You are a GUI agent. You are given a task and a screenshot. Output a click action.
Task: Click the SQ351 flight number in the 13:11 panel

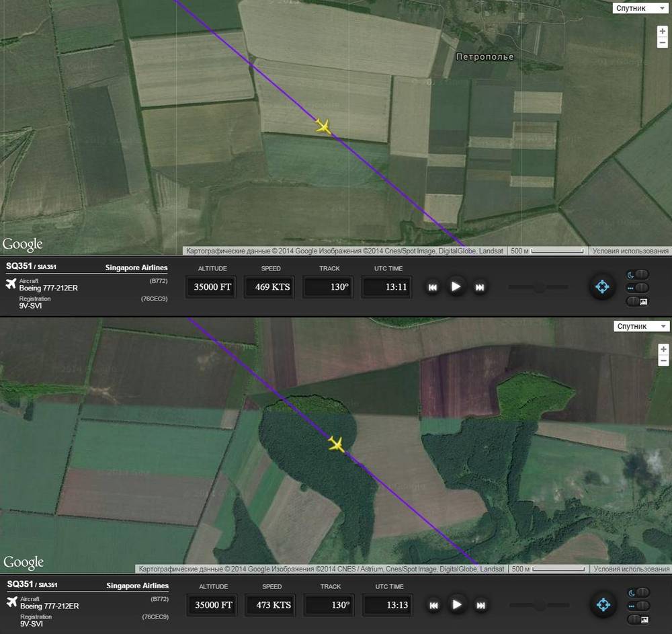click(x=19, y=266)
